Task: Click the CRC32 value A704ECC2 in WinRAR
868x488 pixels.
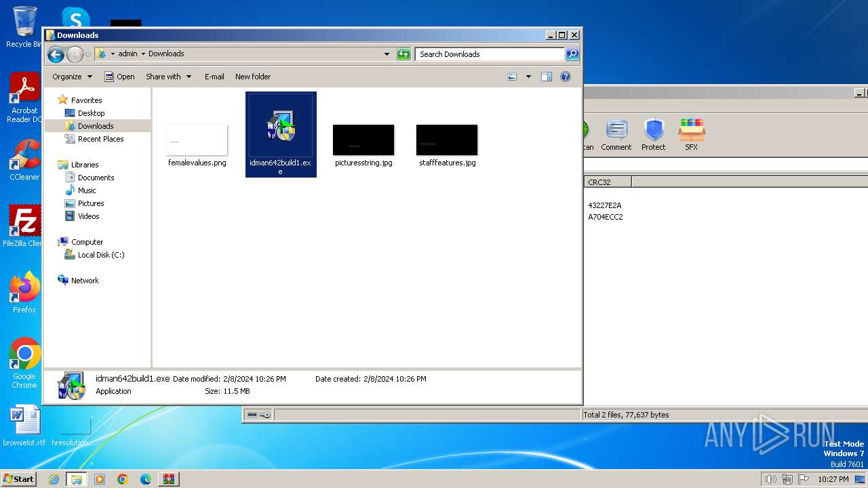Action: click(606, 217)
